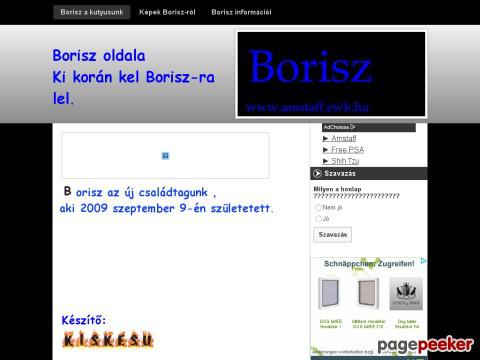Click the arrow icon beside Free PSA
Screen dimensions: 480x360
[x=326, y=150]
